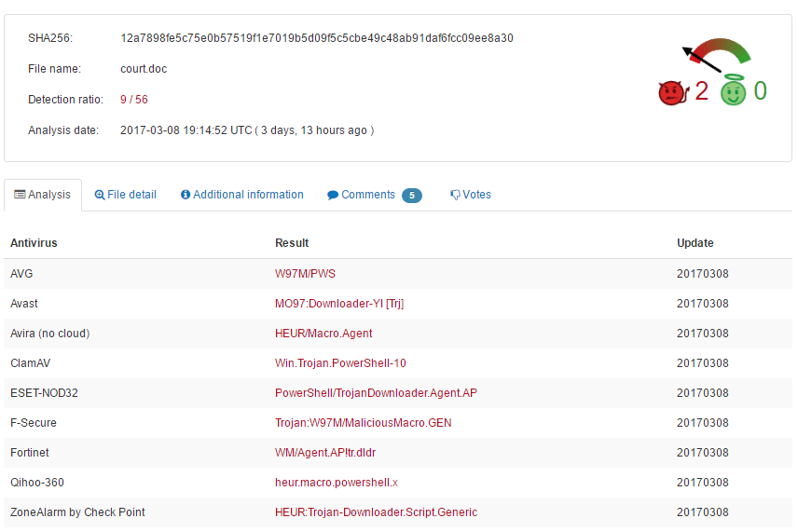Click the PowerShell/TrojanDownloader.Agent.AP result
Screen dimensions: 798x532
tap(376, 393)
